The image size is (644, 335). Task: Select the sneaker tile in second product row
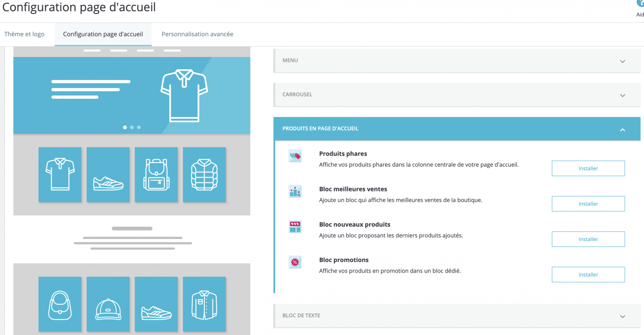[x=156, y=304]
